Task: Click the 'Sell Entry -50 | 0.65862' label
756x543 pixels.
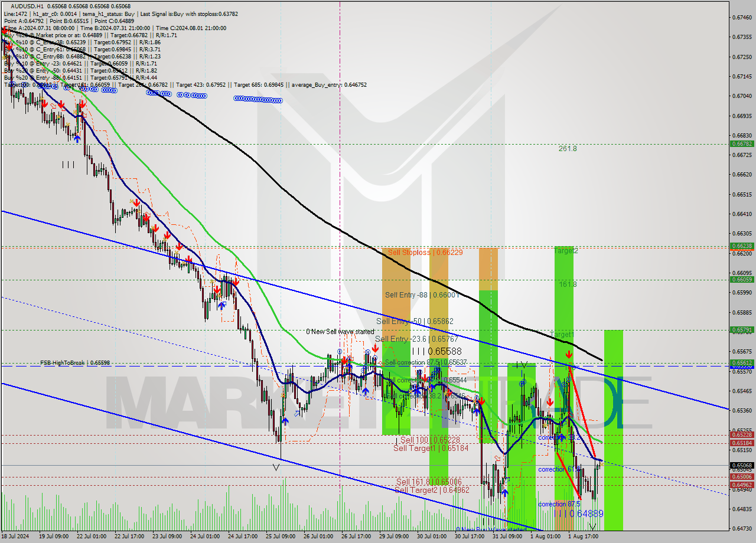Action: tap(415, 321)
